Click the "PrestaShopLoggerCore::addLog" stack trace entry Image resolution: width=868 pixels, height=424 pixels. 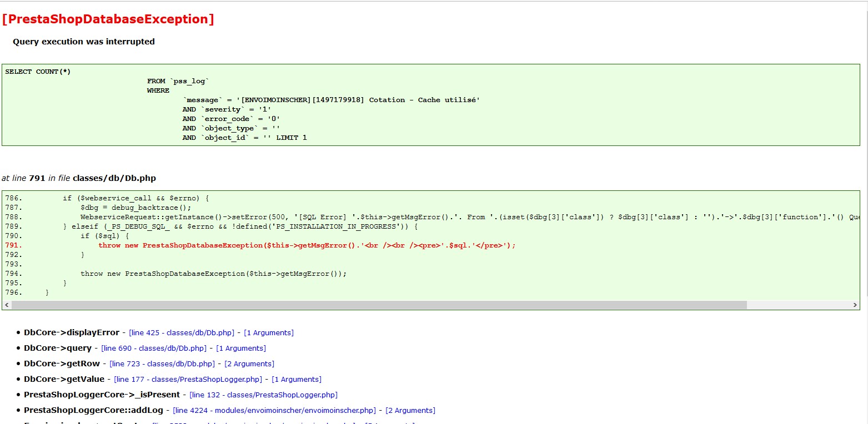[x=94, y=411]
